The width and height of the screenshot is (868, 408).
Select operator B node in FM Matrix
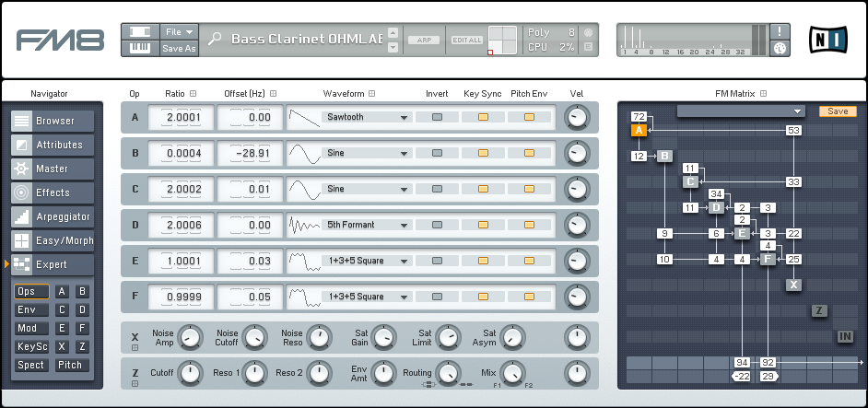tap(665, 157)
